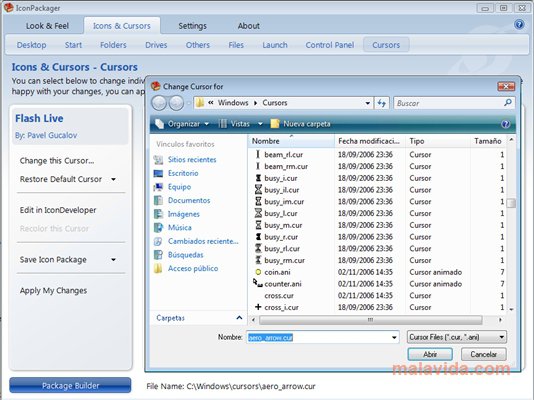Click Apply My Changes
The height and width of the screenshot is (400, 534).
(x=53, y=290)
